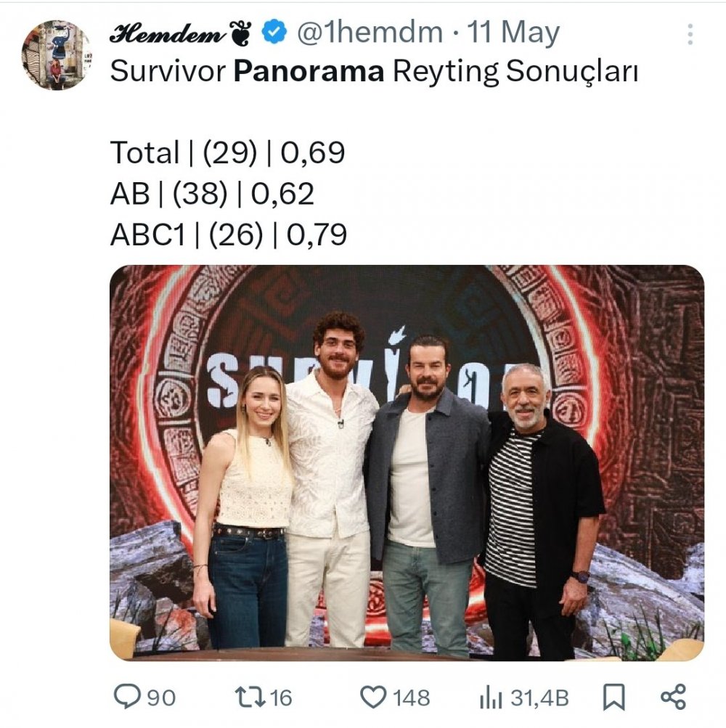Click the 90 replies count
The height and width of the screenshot is (728, 726).
(x=161, y=698)
